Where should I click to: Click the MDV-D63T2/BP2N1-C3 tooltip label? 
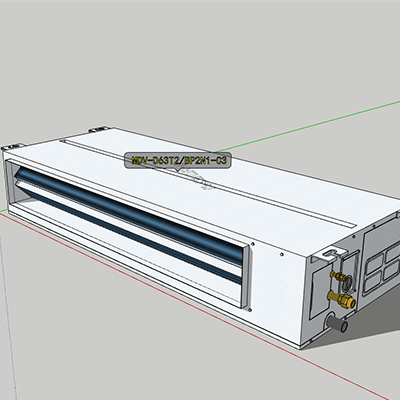click(x=178, y=161)
